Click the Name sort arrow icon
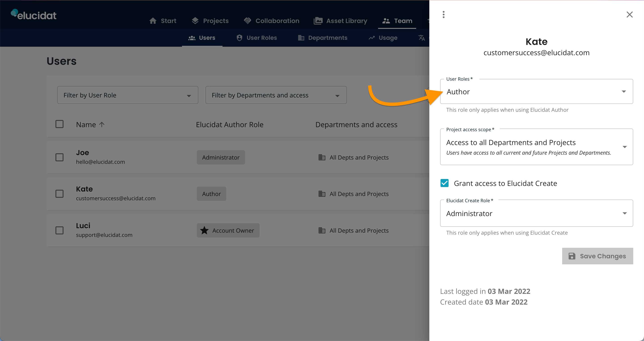This screenshot has width=644, height=341. [102, 124]
